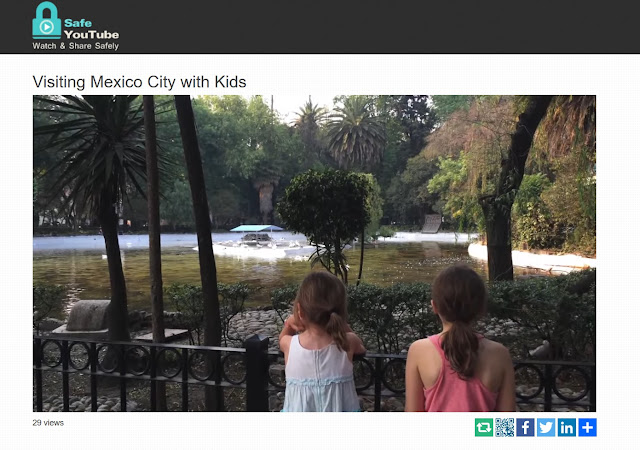Click the blue-canopied fountain in the video frame
Image resolution: width=640 pixels, height=450 pixels.
point(257,241)
